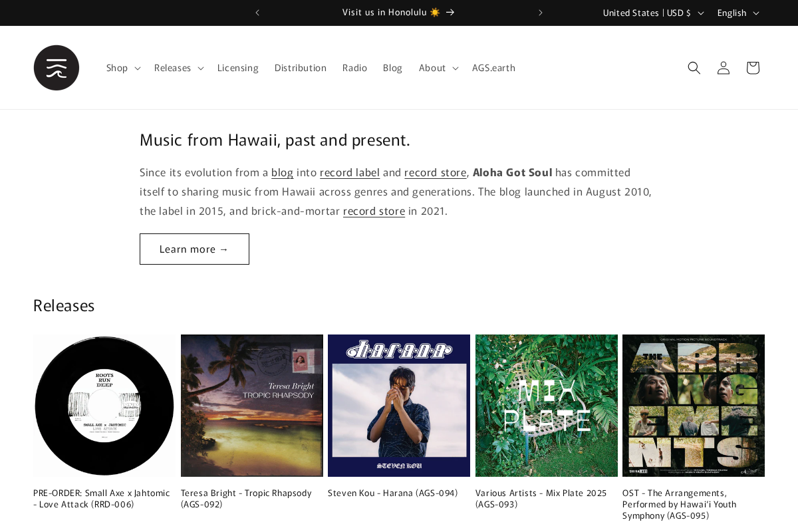798x532 pixels.
Task: Expand the About dropdown
Action: 437,67
